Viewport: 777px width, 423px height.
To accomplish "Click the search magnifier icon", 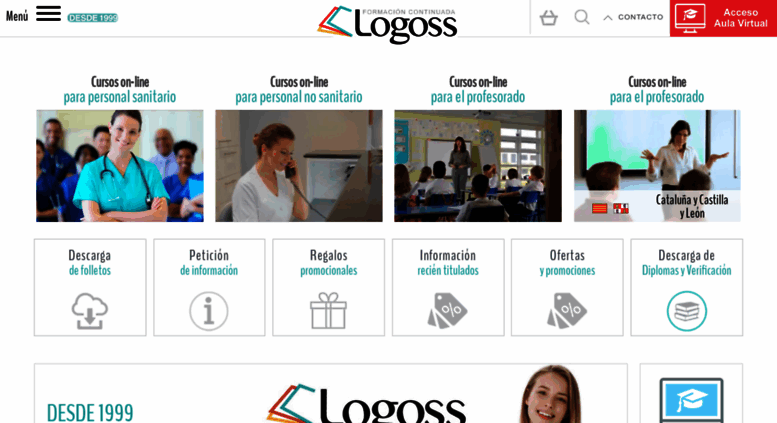I will 582,17.
